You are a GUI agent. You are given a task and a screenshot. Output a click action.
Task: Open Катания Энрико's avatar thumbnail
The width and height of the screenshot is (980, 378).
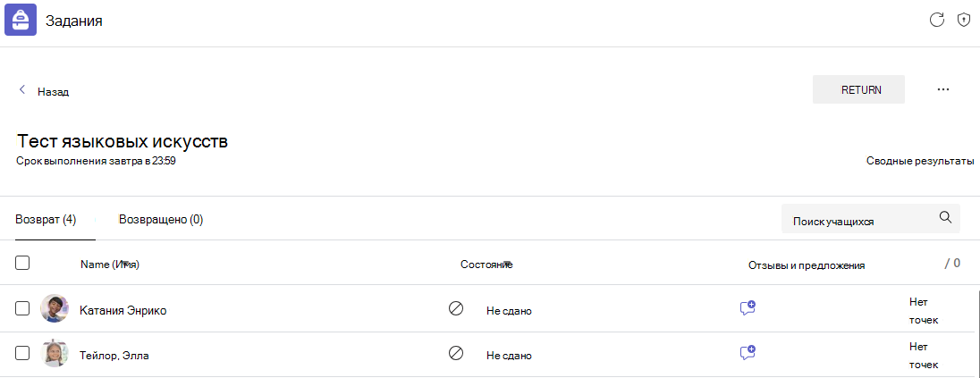point(55,308)
